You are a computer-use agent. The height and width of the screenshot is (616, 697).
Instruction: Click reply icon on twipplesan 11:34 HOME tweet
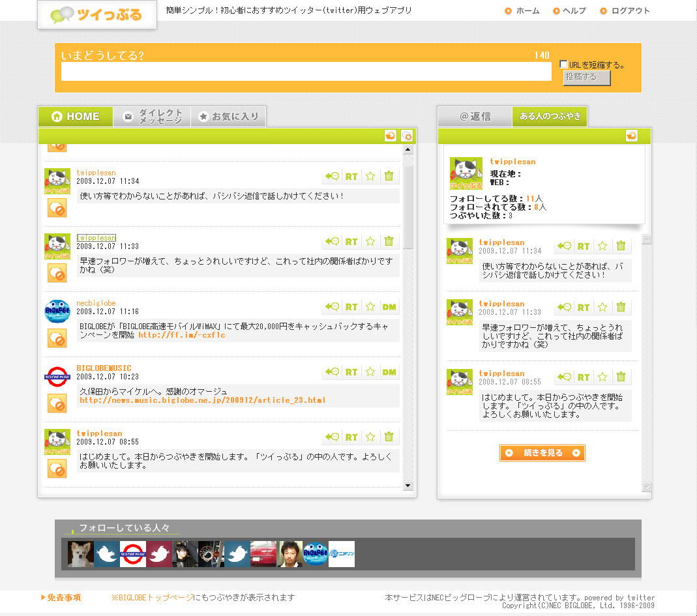(332, 177)
